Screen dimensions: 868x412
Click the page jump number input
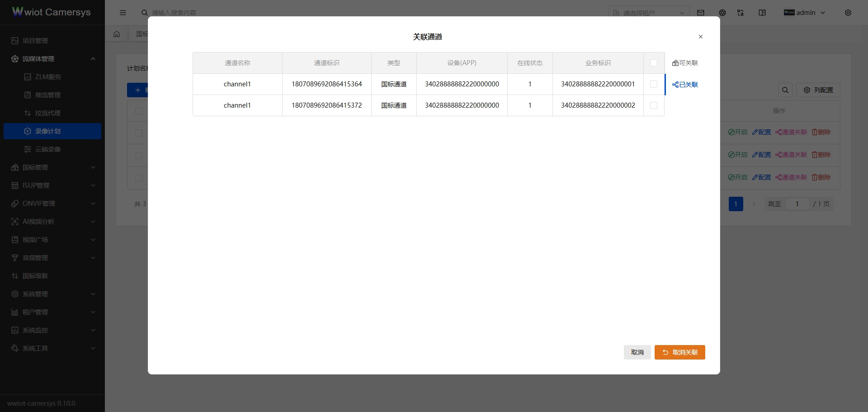pos(797,204)
